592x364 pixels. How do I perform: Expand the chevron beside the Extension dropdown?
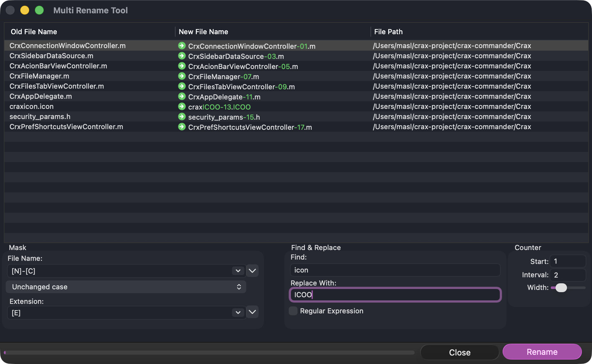coord(252,313)
